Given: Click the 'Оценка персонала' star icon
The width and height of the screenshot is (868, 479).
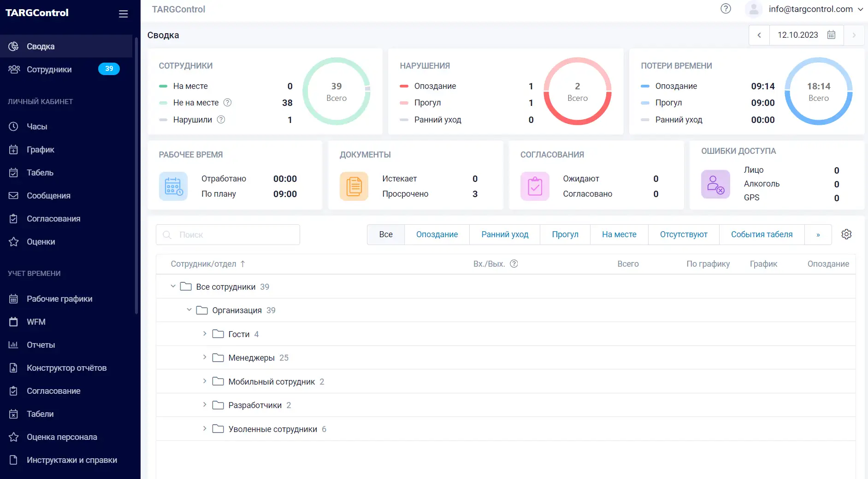Looking at the screenshot, I should click(14, 437).
